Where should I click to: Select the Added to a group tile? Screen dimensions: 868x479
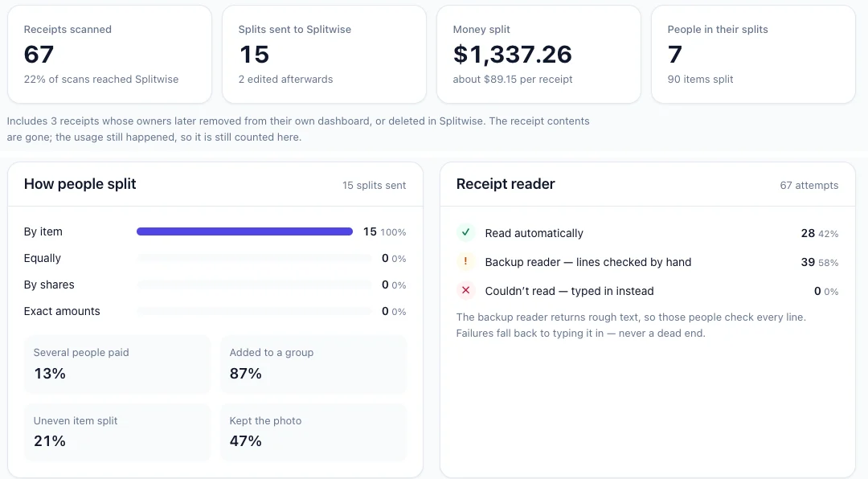click(x=313, y=364)
